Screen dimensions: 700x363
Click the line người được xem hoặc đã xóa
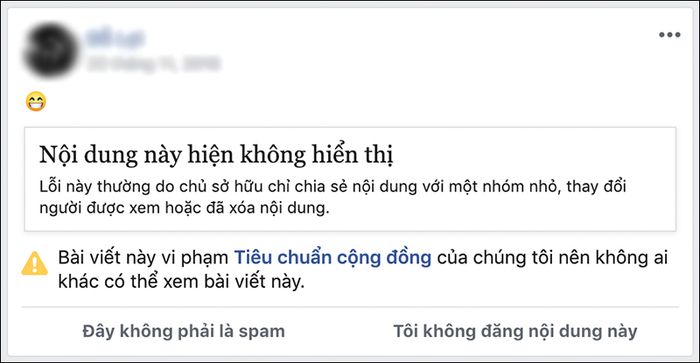tap(184, 208)
